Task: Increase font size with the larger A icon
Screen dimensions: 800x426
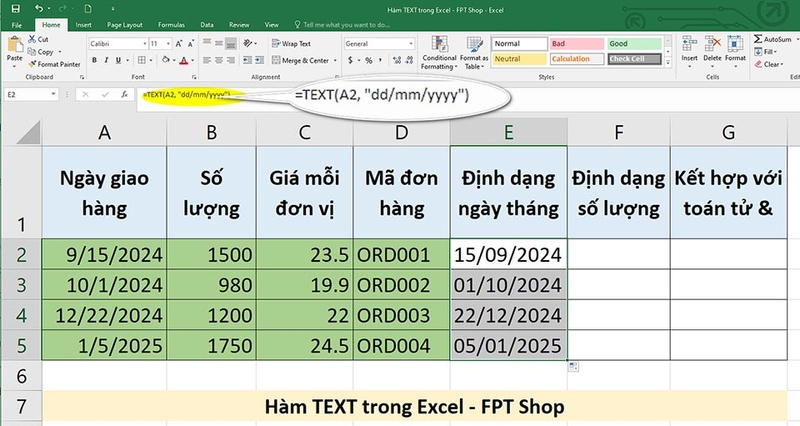Action: (x=179, y=44)
